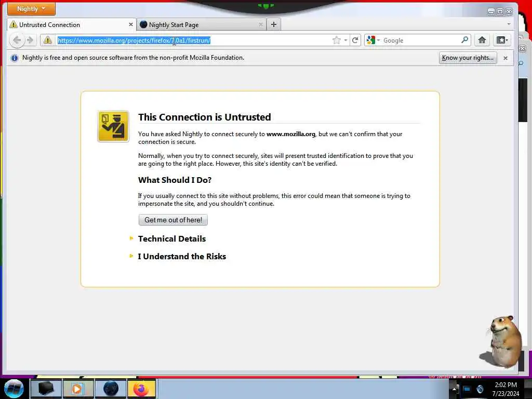Click the bold www.mozilla.org text
This screenshot has height=399, width=532.
point(291,134)
